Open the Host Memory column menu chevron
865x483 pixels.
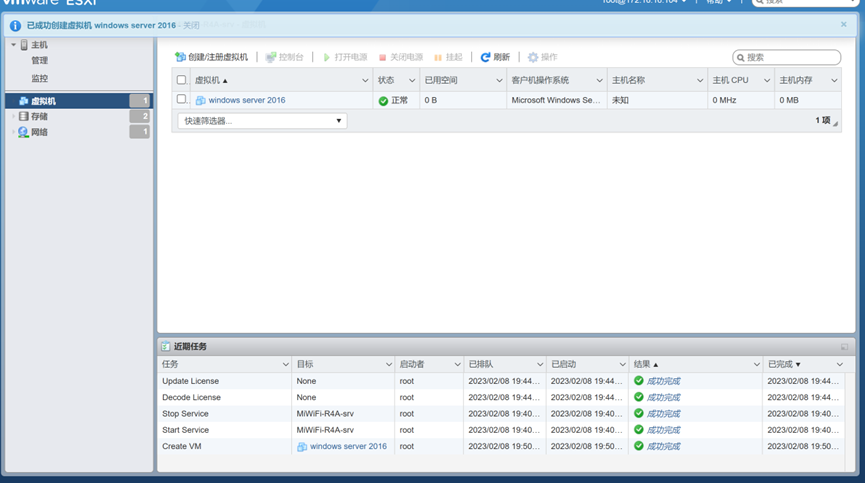pyautogui.click(x=834, y=80)
